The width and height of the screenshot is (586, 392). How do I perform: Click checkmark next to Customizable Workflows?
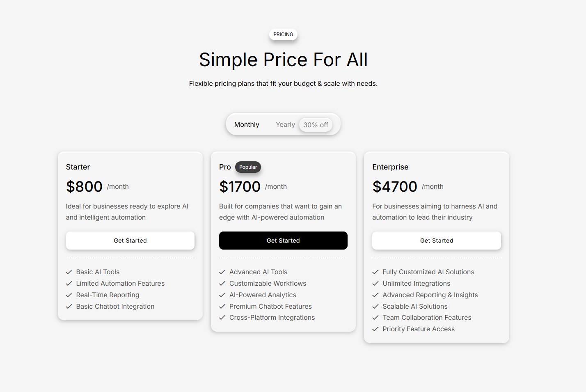(222, 283)
